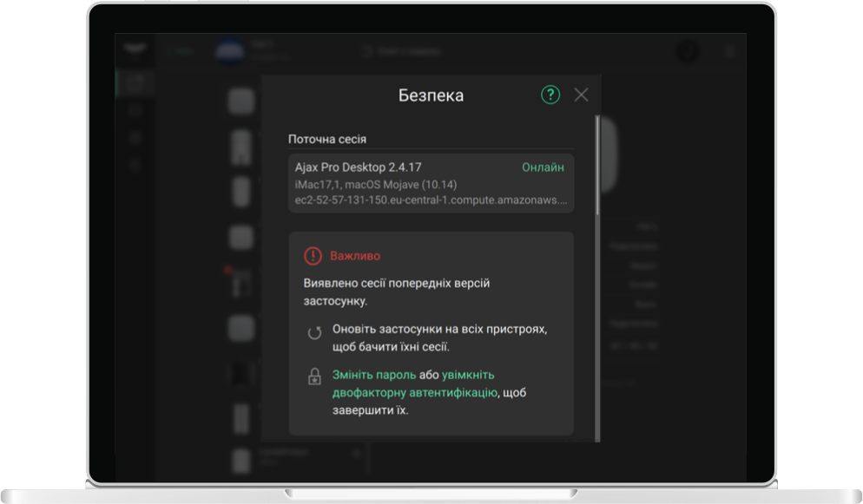Image resolution: width=863 pixels, height=504 pixels.
Task: Click the ec2-52-57-131-150 hostname text
Action: (431, 200)
